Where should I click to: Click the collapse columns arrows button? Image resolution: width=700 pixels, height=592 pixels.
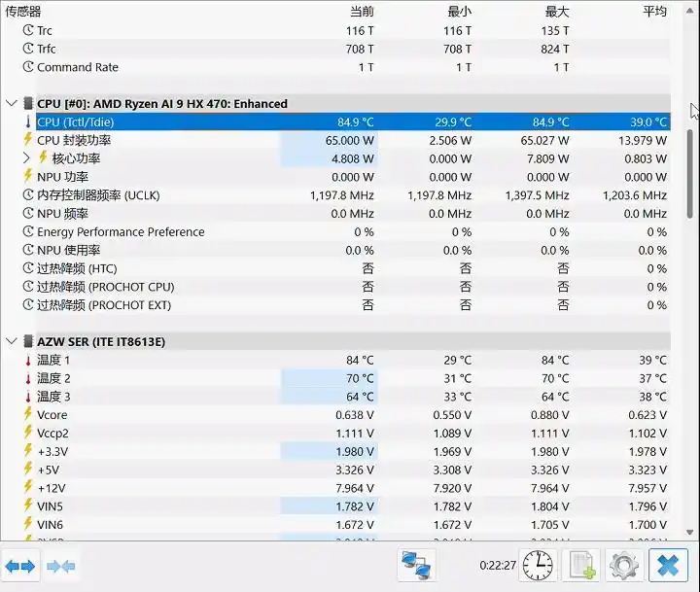60,567
